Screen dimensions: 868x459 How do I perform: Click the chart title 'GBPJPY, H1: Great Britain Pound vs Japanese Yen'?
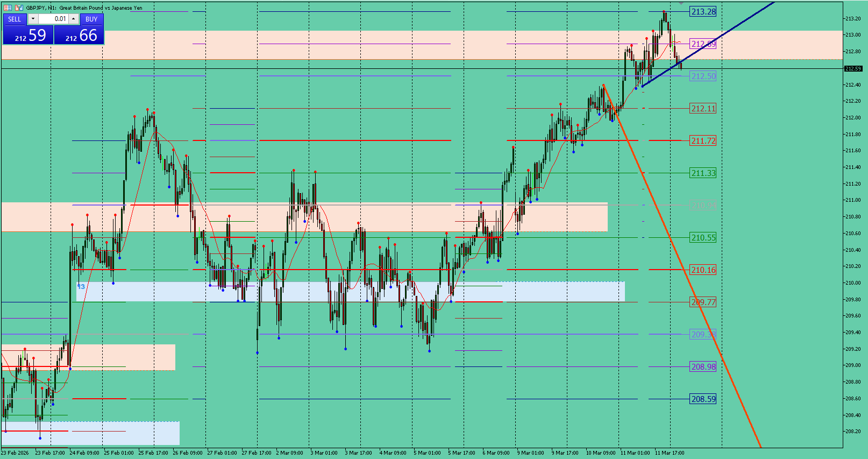(x=84, y=8)
